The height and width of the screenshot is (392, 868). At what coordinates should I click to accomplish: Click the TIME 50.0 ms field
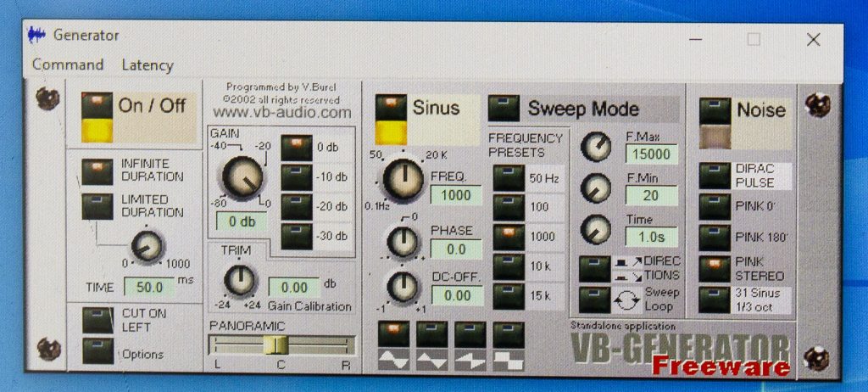pyautogui.click(x=149, y=287)
